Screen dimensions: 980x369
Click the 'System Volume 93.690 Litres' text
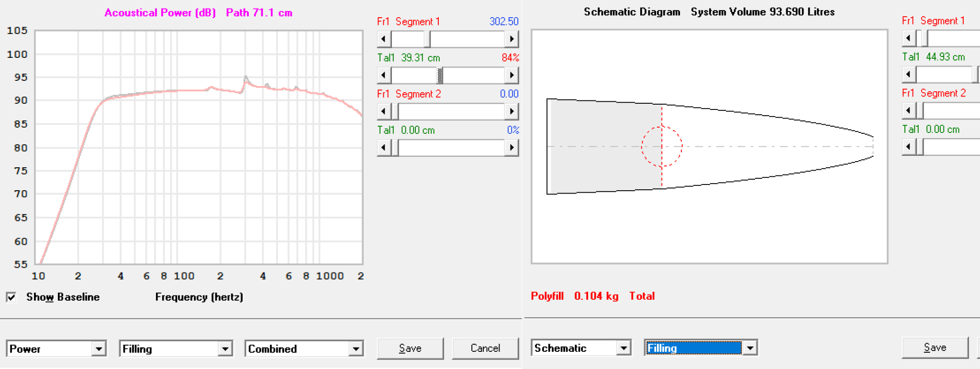(x=763, y=12)
